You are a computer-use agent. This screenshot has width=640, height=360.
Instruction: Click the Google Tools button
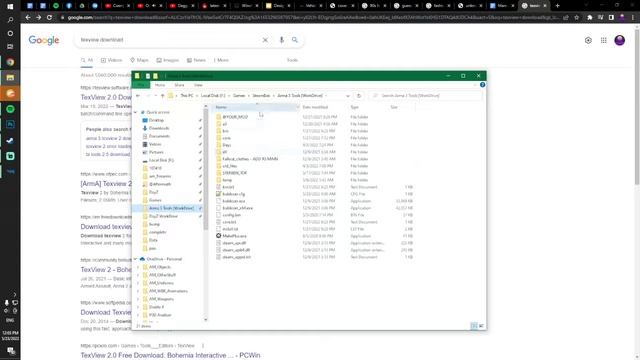pos(292,60)
